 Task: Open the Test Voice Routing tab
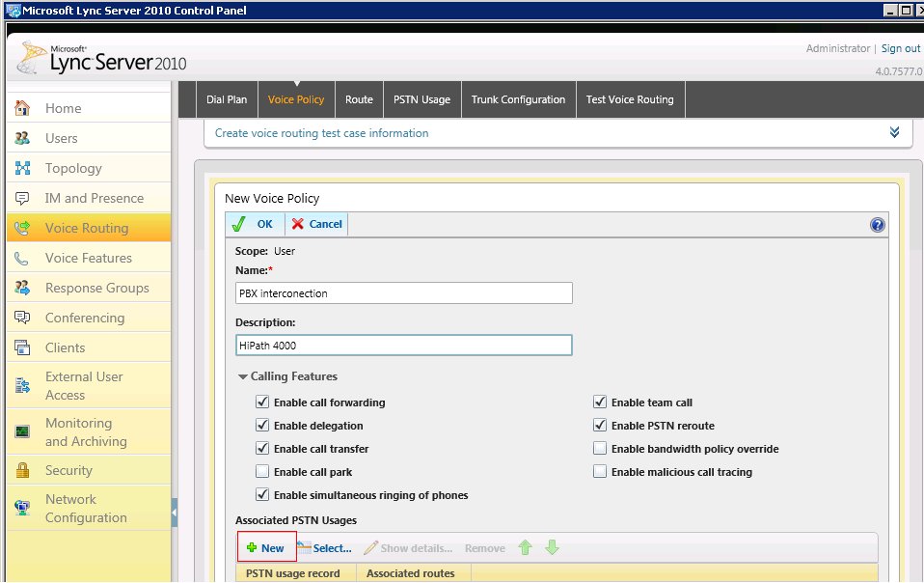pyautogui.click(x=630, y=99)
